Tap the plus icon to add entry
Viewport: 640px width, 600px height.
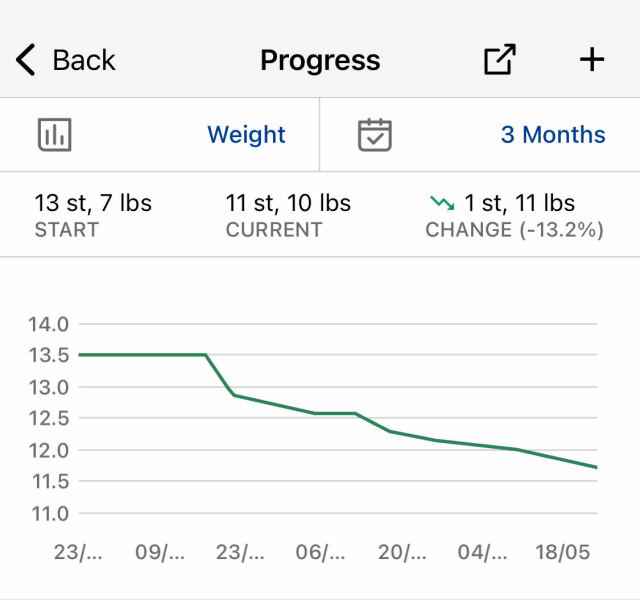point(592,60)
